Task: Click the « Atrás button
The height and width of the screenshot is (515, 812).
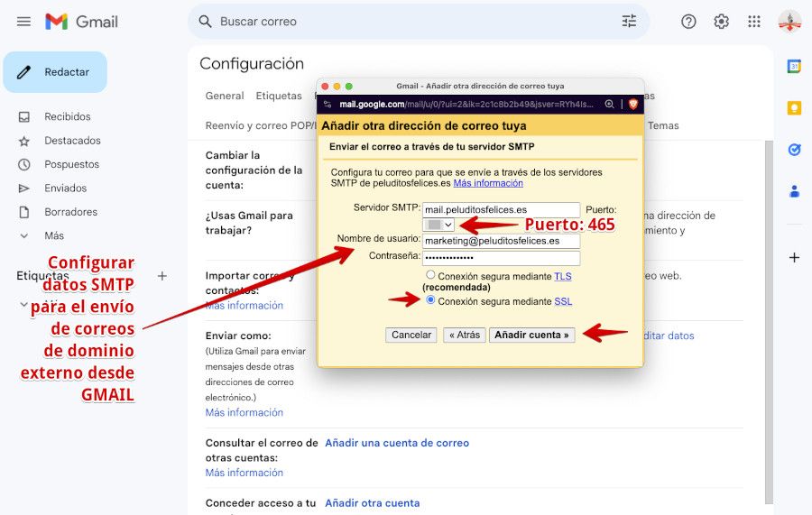Action: 465,335
